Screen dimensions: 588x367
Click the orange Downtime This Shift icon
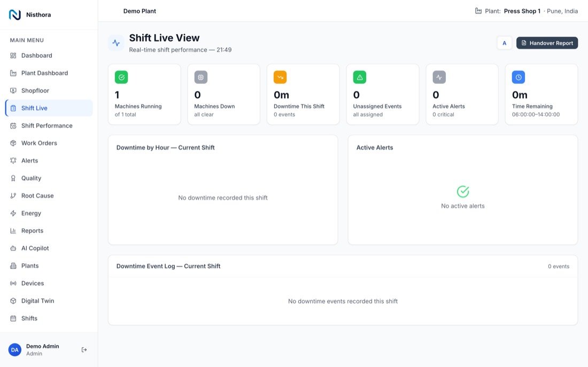point(280,77)
